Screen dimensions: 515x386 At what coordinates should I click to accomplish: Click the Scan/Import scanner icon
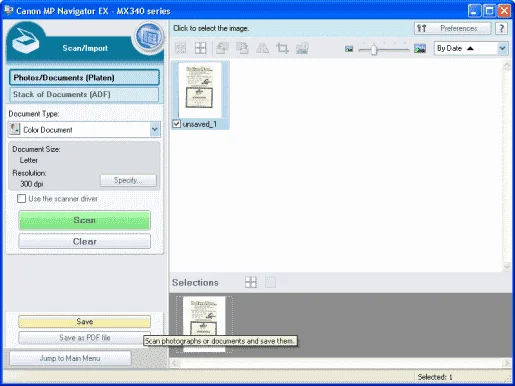click(25, 40)
